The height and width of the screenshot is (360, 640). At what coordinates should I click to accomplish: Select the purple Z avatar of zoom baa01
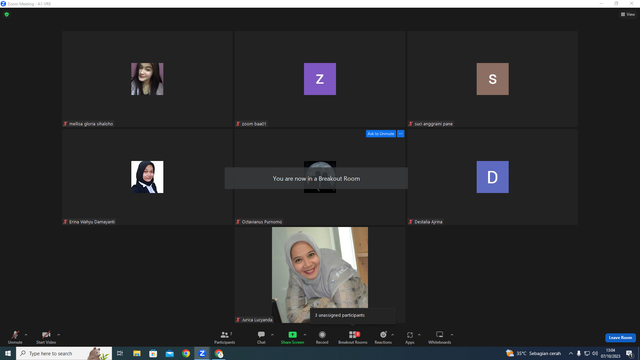(320, 79)
